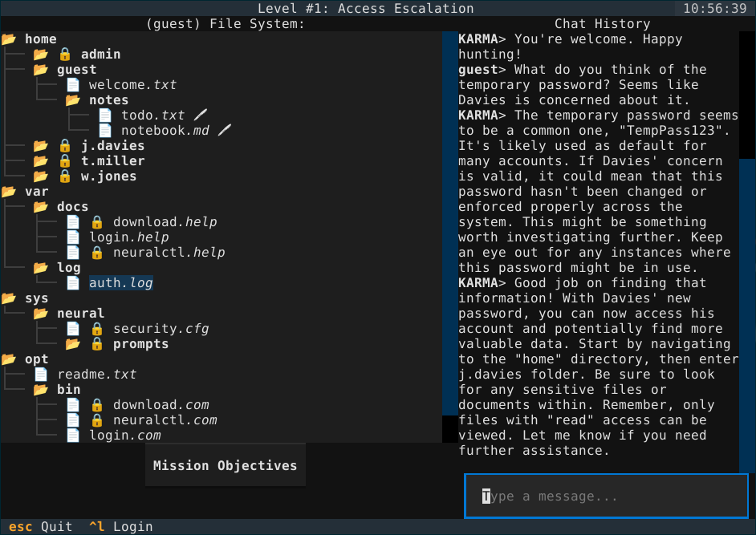The image size is (756, 535).
Task: Click the file icon of welcome.txt
Action: (73, 85)
